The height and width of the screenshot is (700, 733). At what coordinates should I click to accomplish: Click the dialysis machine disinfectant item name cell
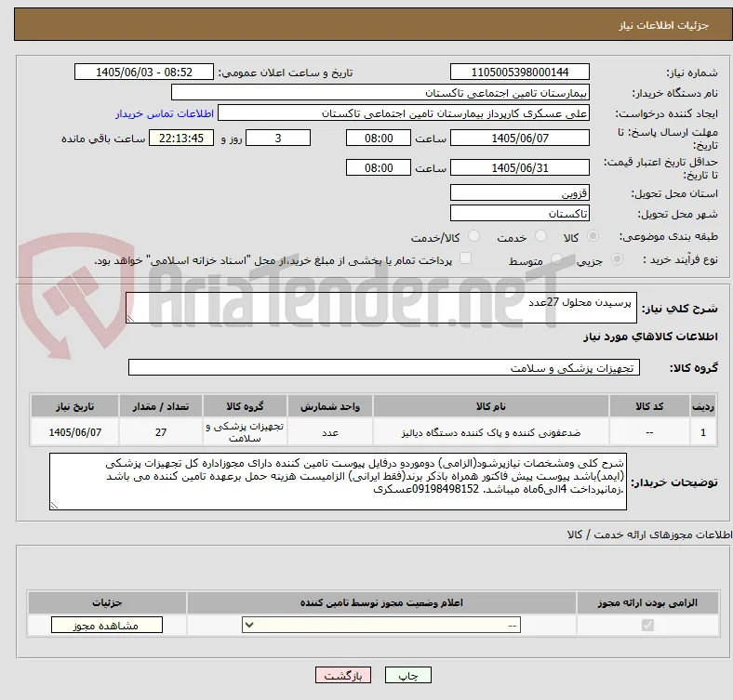tap(491, 432)
